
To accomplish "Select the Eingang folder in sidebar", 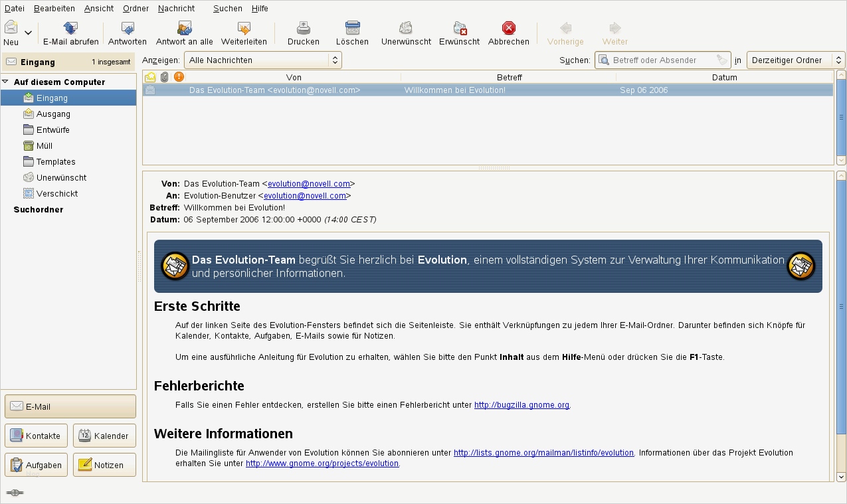I will 68,98.
